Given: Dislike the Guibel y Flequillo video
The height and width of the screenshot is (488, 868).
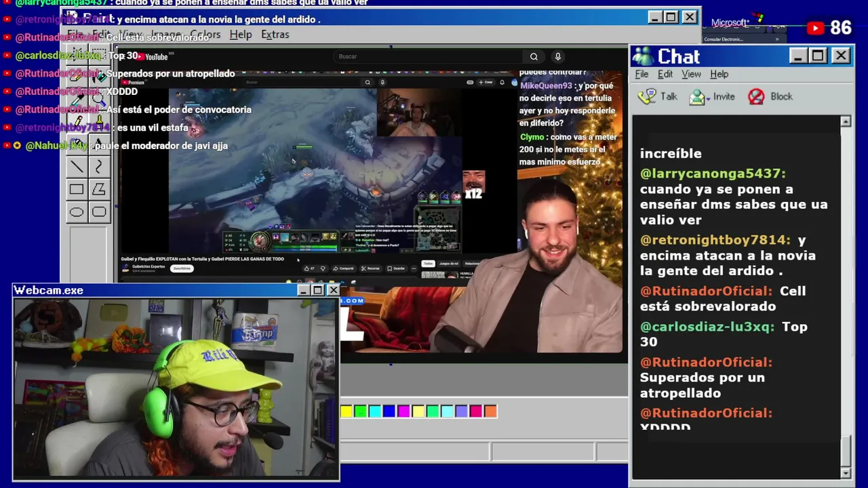Looking at the screenshot, I should click(x=323, y=268).
